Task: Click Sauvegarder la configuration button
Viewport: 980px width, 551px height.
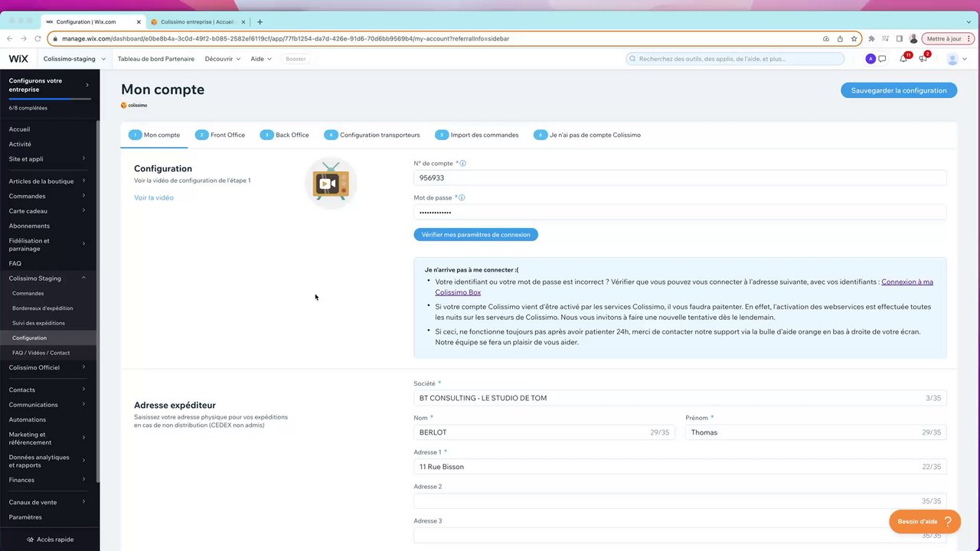Action: (x=899, y=90)
